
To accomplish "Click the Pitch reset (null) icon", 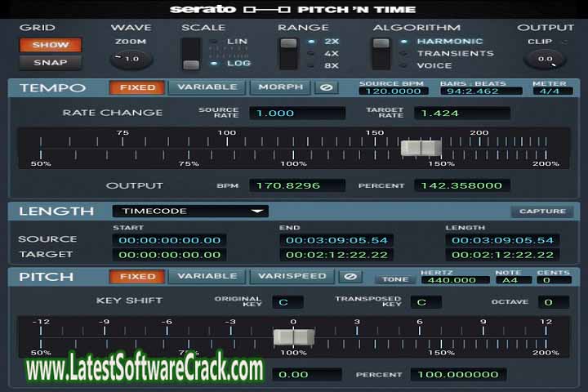I will click(350, 277).
